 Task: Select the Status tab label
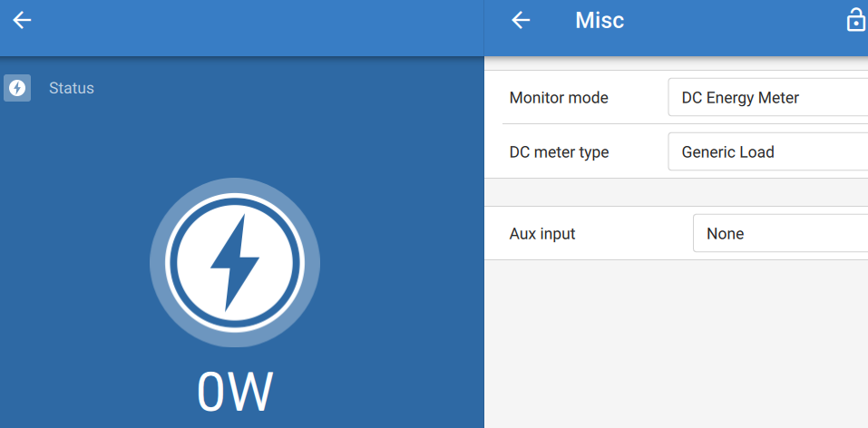click(72, 88)
